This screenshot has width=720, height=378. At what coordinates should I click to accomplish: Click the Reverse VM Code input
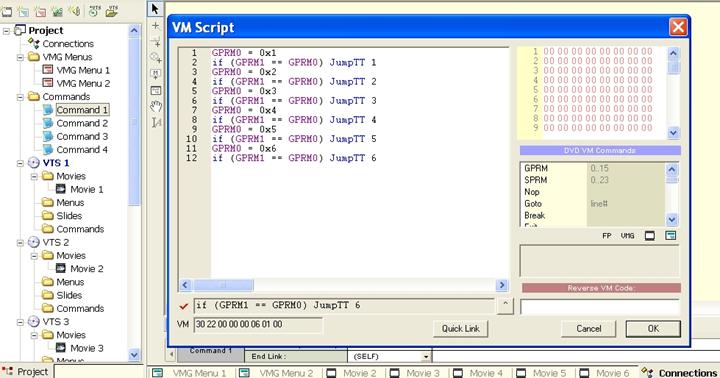tap(599, 306)
